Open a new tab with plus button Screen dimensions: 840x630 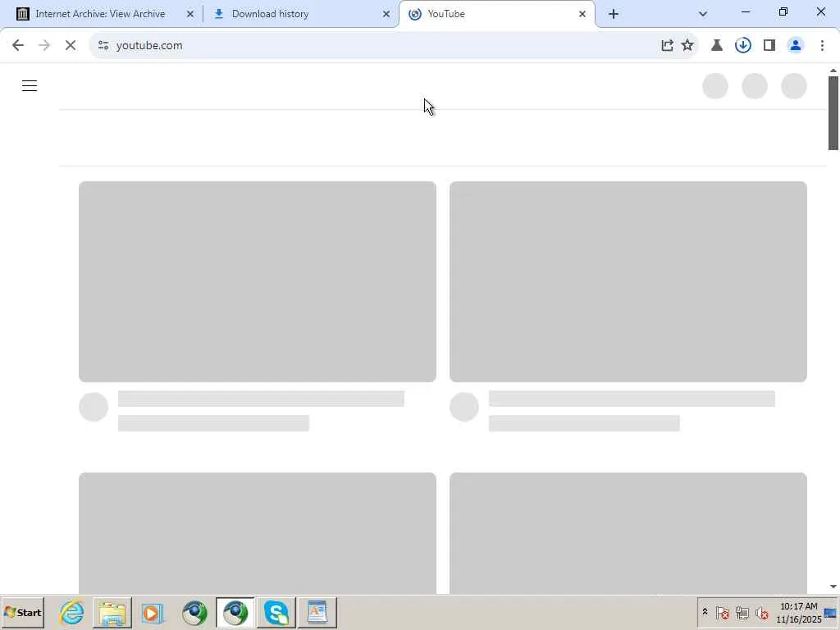(x=614, y=14)
